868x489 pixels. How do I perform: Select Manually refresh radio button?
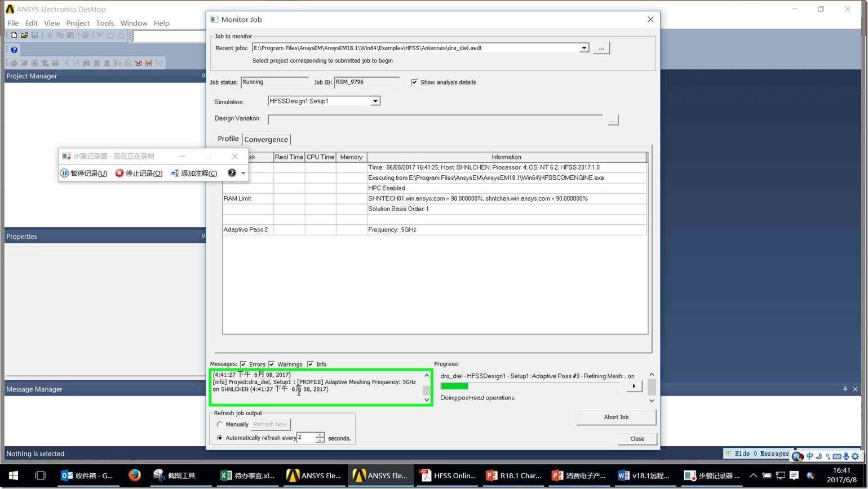click(220, 424)
